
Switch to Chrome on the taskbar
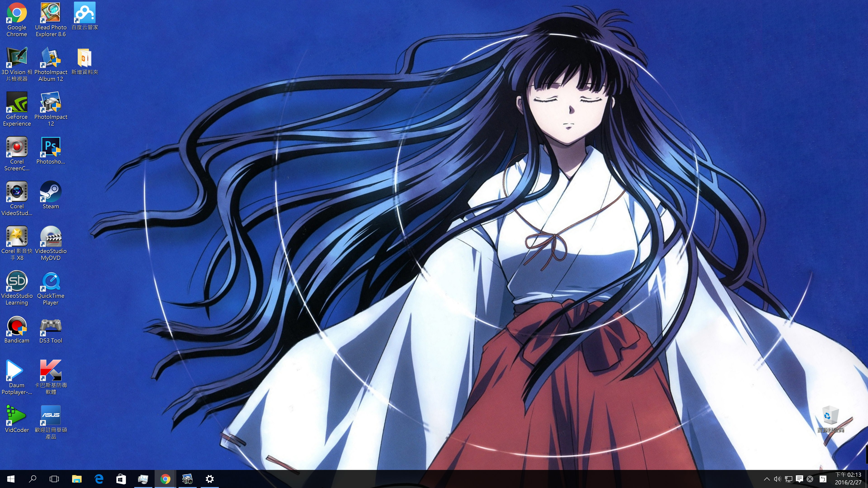[x=165, y=479]
